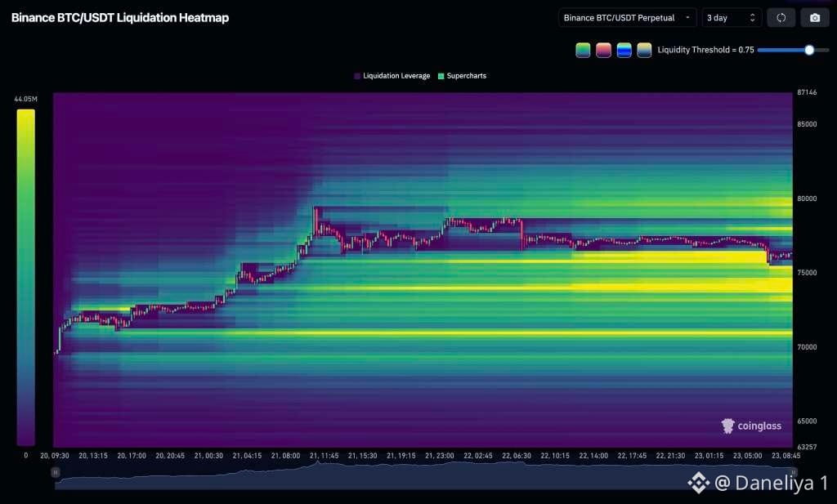Open the Binance BTC/USDT Perpetual pair dropdown
Screen dimensions: 837x504
coord(627,18)
